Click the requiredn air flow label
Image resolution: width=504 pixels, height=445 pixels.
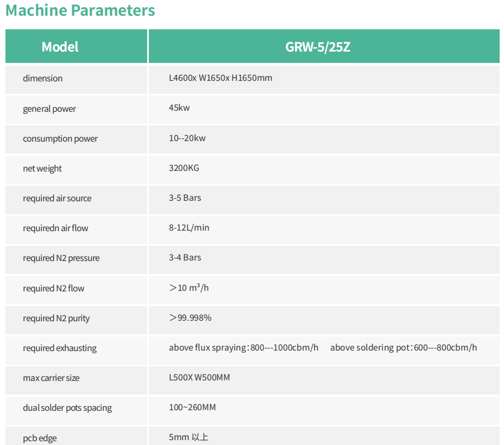[55, 228]
